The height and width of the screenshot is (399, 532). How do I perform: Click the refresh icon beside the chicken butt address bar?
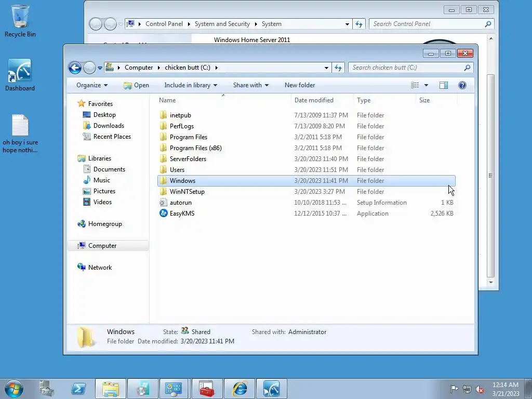point(338,68)
